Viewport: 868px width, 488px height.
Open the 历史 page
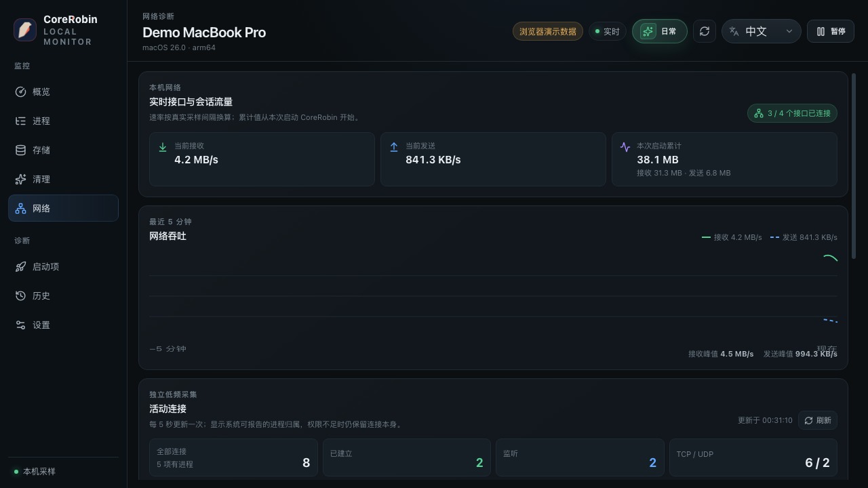pyautogui.click(x=63, y=296)
